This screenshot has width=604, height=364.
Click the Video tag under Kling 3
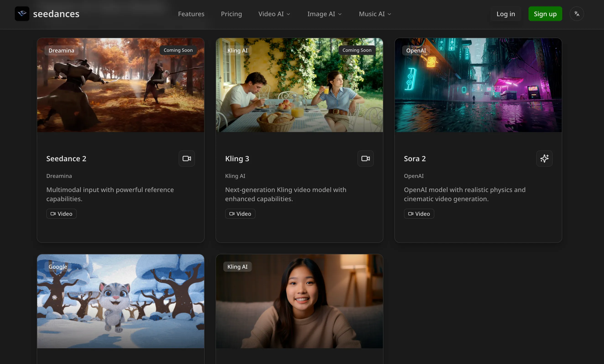240,214
